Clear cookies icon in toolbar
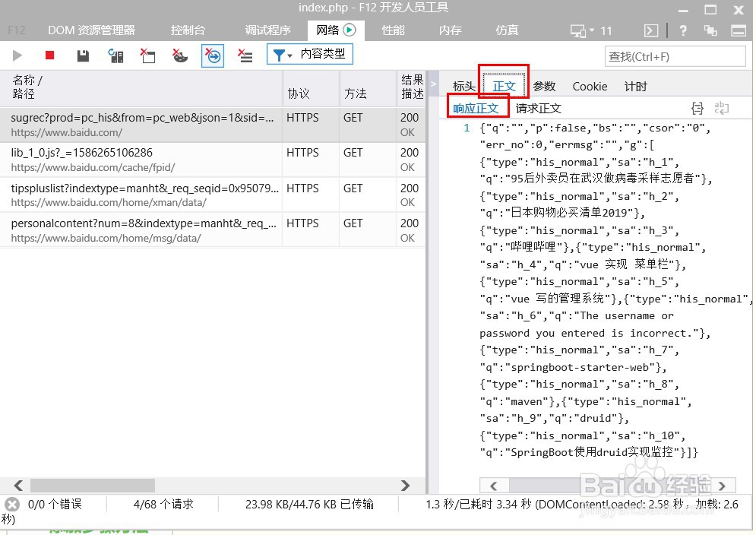 [x=180, y=55]
